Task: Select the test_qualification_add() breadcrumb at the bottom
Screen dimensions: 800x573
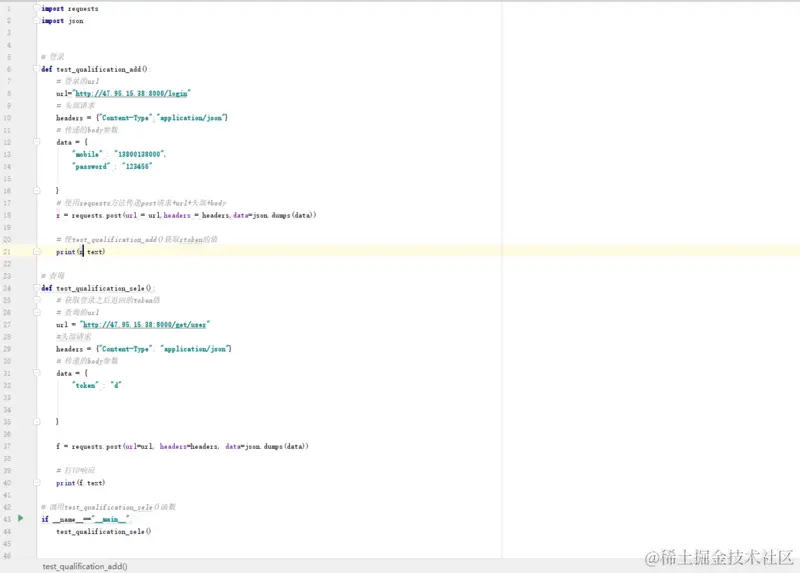Action: (85, 566)
